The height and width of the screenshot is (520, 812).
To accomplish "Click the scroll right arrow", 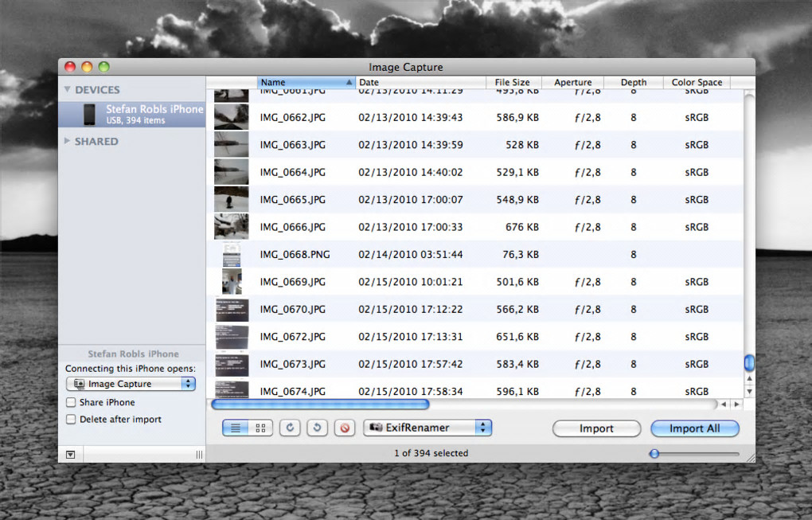I will point(736,404).
